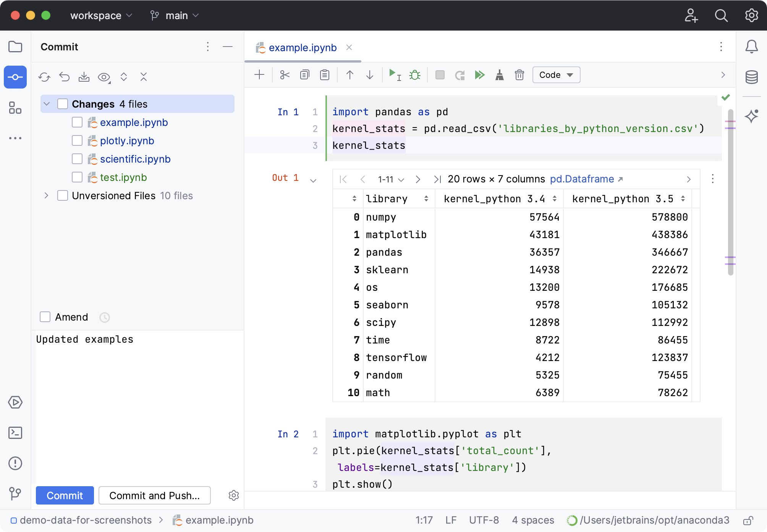
Task: Tick the example.ipynb checkbox
Action: [77, 122]
